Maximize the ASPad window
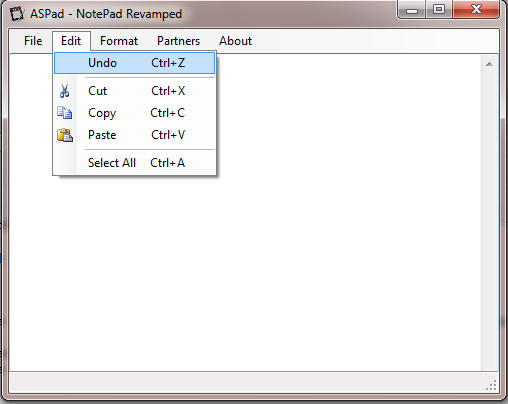Viewport: 508px width, 404px height. 439,9
